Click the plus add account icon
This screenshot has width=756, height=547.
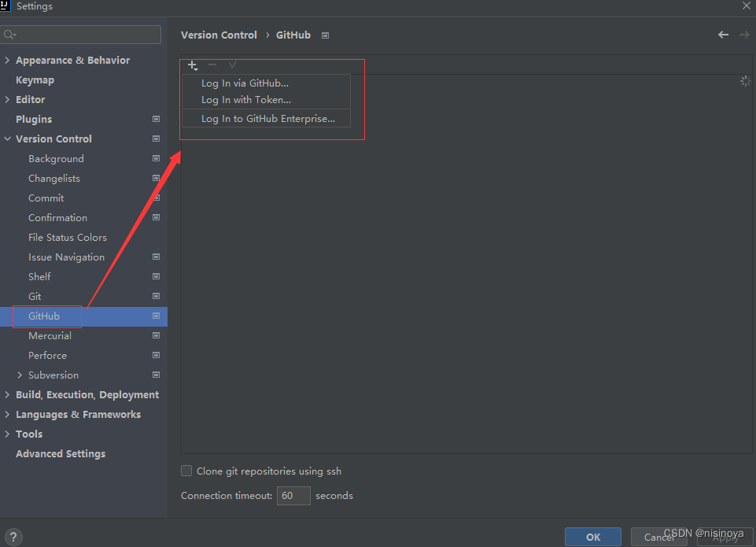click(193, 65)
